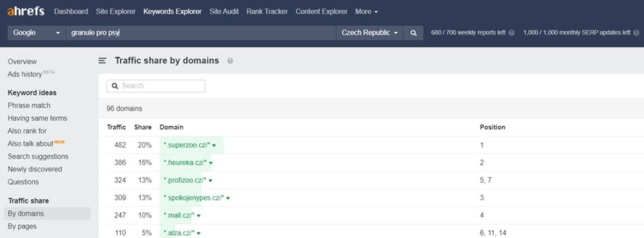The width and height of the screenshot is (644, 238).
Task: Open Having same terms keyword ideas
Action: pyautogui.click(x=38, y=118)
